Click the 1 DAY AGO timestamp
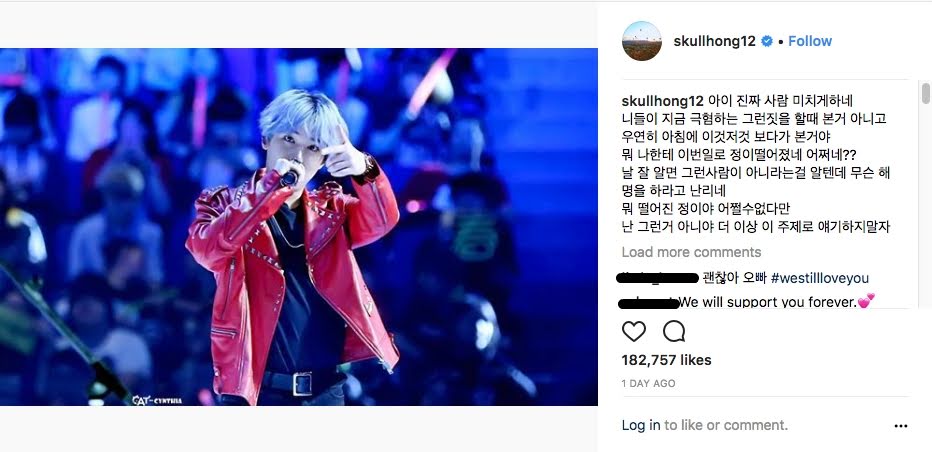The height and width of the screenshot is (452, 932). [x=648, y=384]
